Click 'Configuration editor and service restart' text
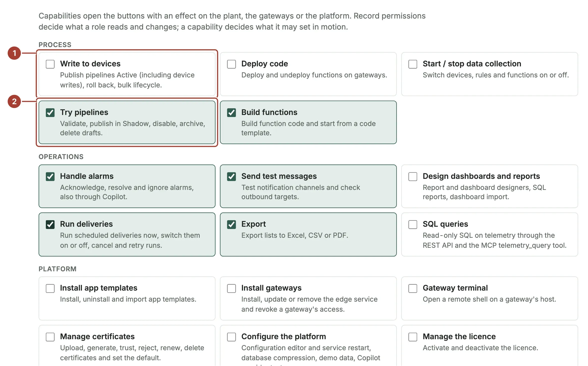588x366 pixels. (306, 348)
